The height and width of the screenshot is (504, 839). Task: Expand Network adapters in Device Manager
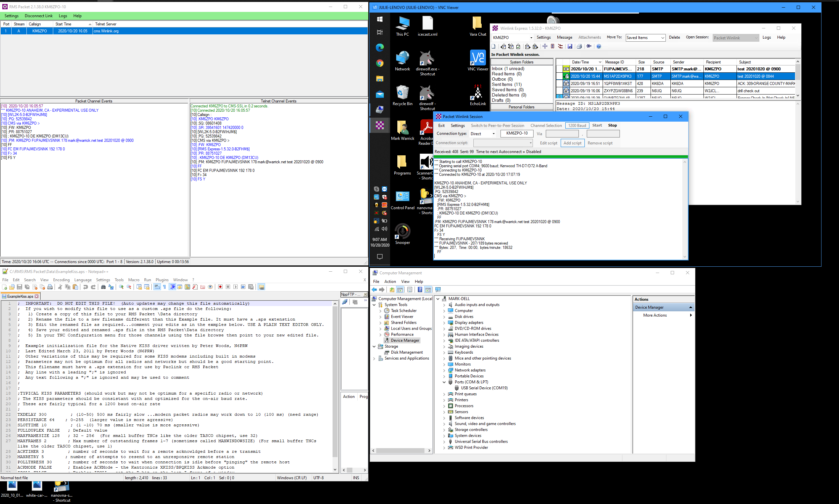click(x=444, y=370)
